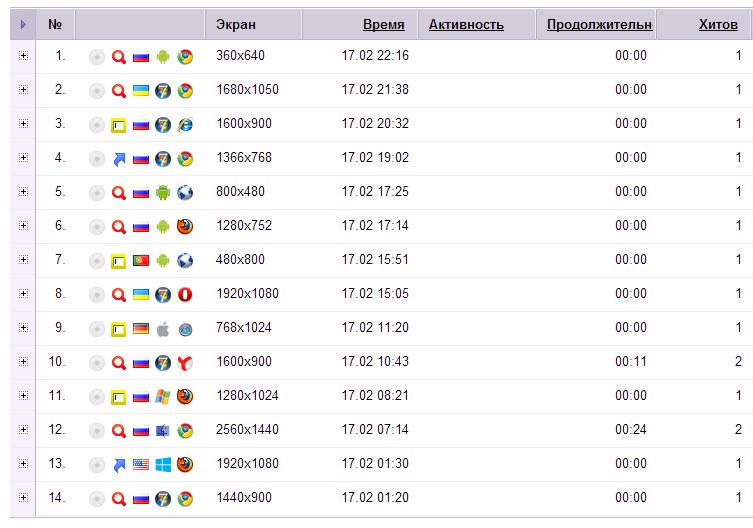
Task: Click the Windows XP flag icon in row 11
Action: point(163,397)
